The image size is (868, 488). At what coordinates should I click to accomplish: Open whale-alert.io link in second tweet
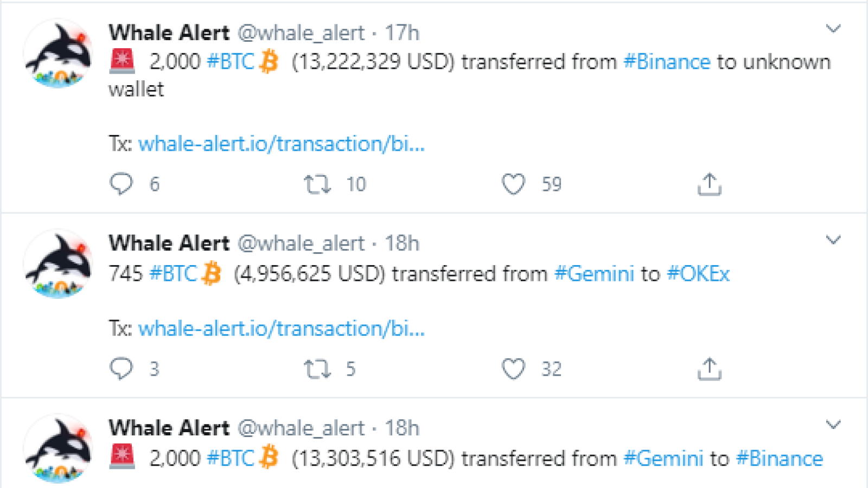coord(282,329)
